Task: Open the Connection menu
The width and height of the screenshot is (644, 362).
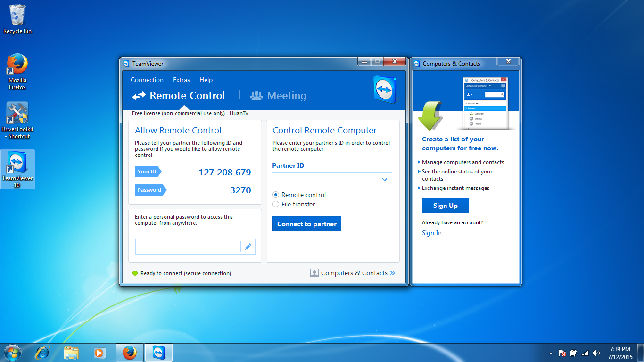Action: click(x=147, y=80)
